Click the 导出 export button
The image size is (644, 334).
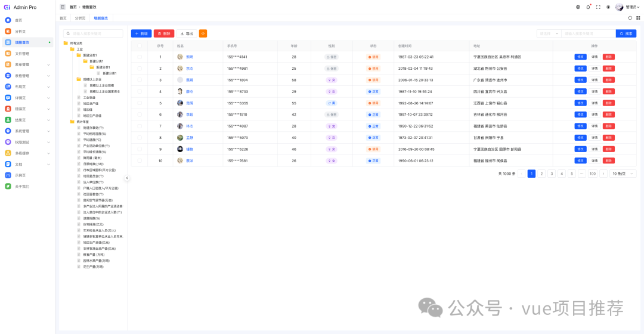[187, 33]
